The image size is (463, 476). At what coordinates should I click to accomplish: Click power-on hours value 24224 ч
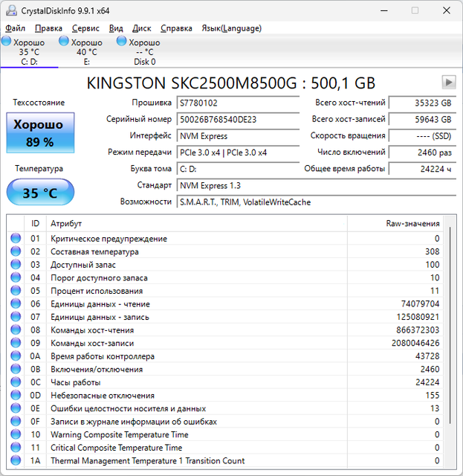(x=422, y=169)
